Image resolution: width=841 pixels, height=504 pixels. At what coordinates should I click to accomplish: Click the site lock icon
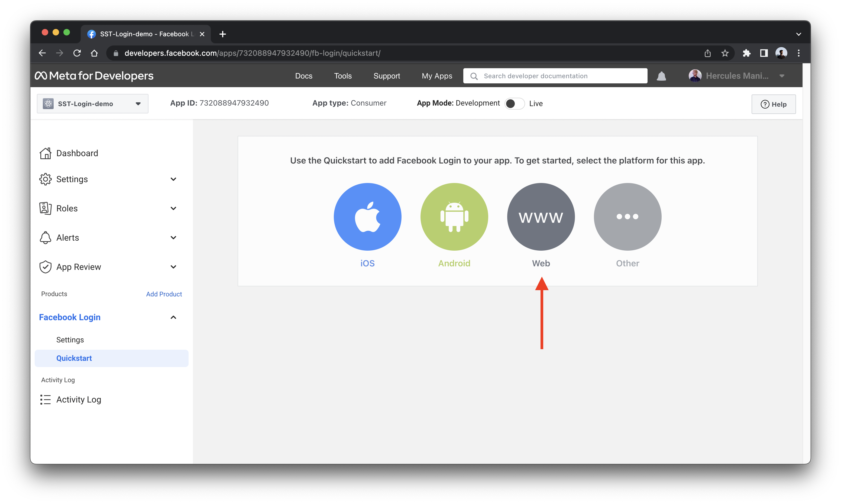tap(116, 53)
